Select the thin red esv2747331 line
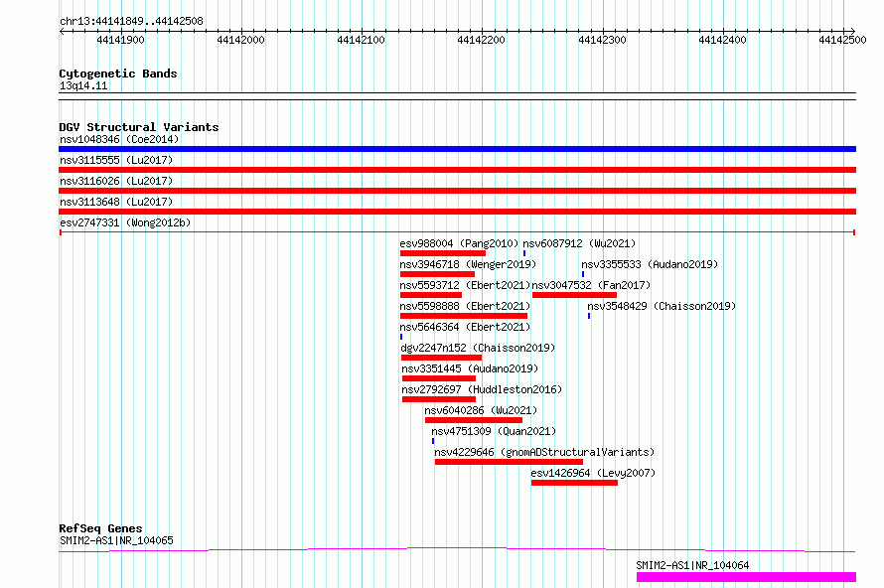 click(457, 232)
